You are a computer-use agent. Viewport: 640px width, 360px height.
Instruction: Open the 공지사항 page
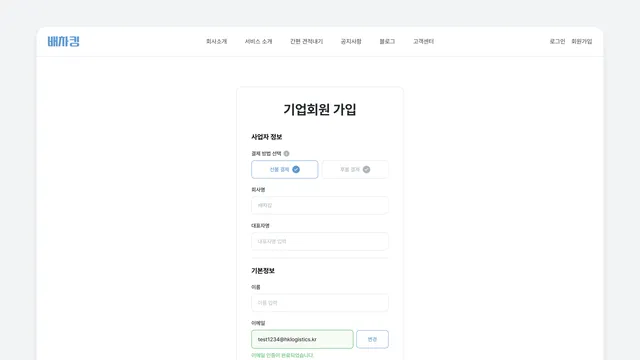click(351, 41)
